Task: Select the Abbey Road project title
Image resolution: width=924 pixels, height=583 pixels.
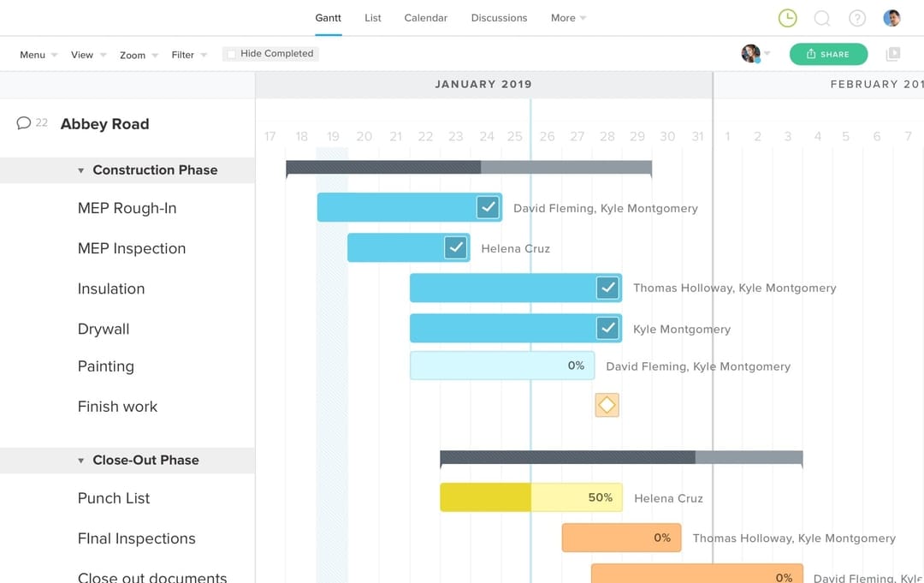Action: (104, 123)
